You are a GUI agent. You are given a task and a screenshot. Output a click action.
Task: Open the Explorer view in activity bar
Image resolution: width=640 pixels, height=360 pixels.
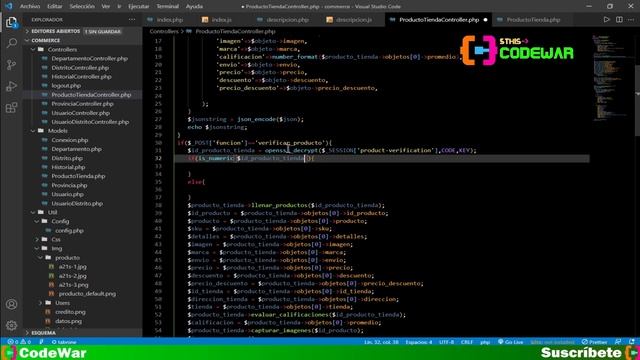[x=11, y=22]
